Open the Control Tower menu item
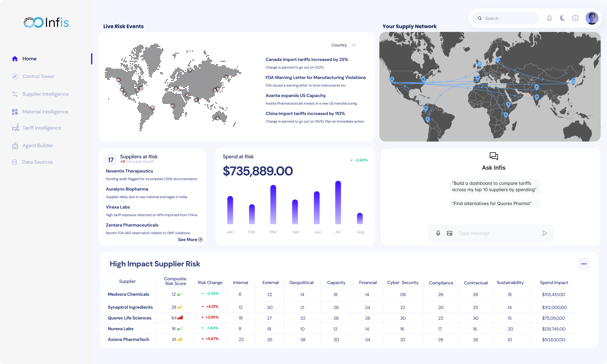The width and height of the screenshot is (607, 364). tap(38, 76)
